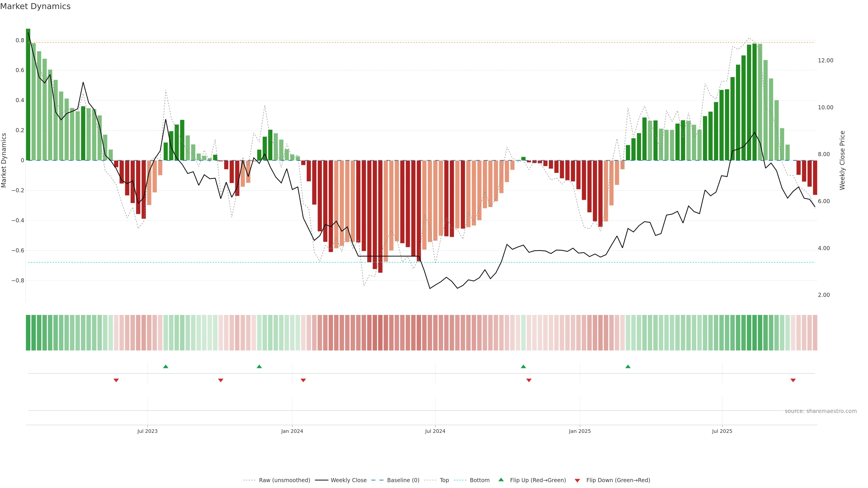Click the first green flip-up marker after Jul 2023
The width and height of the screenshot is (868, 488).
pos(165,366)
